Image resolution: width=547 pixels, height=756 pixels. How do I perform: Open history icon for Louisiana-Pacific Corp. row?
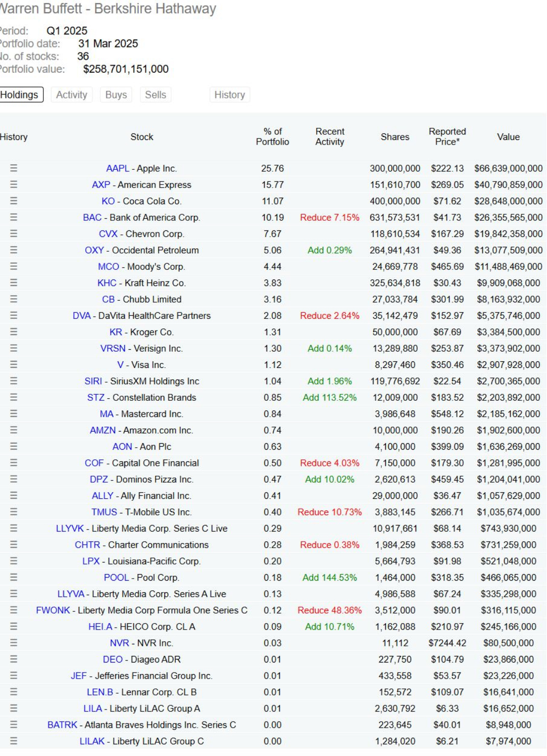click(x=14, y=561)
